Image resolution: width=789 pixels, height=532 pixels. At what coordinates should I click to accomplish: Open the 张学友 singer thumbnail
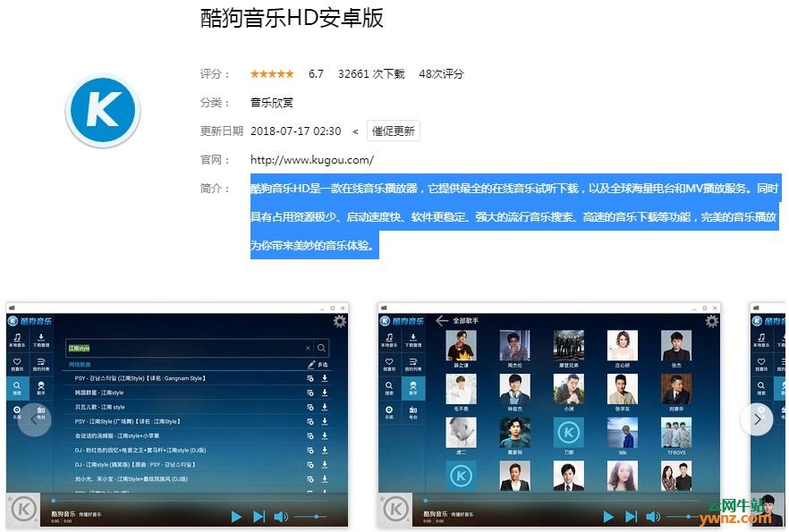coord(623,389)
